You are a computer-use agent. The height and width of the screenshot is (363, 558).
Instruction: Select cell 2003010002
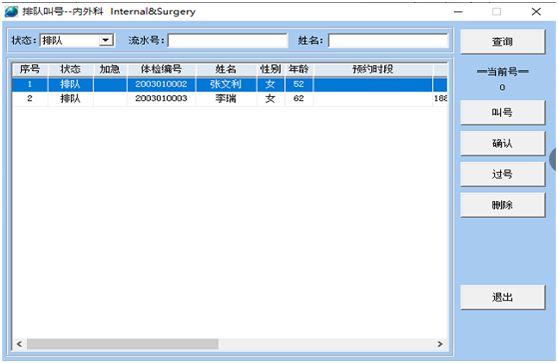point(161,84)
